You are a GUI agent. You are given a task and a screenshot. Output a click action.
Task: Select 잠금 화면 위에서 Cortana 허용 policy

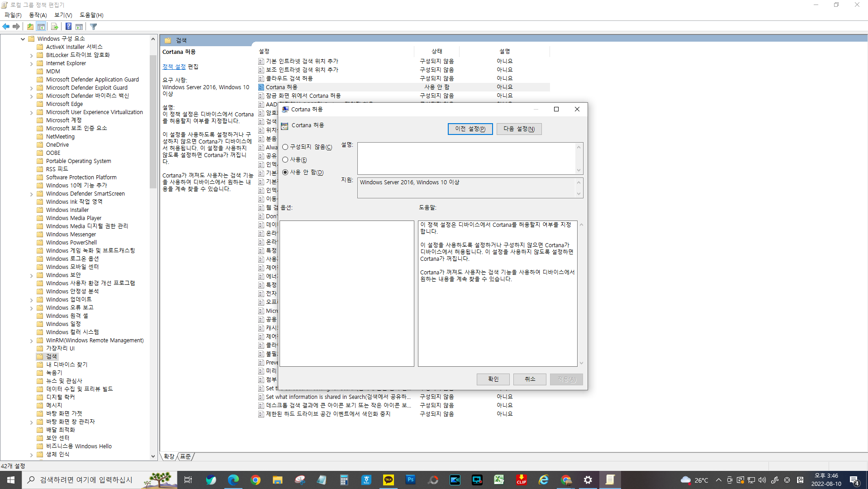point(303,96)
